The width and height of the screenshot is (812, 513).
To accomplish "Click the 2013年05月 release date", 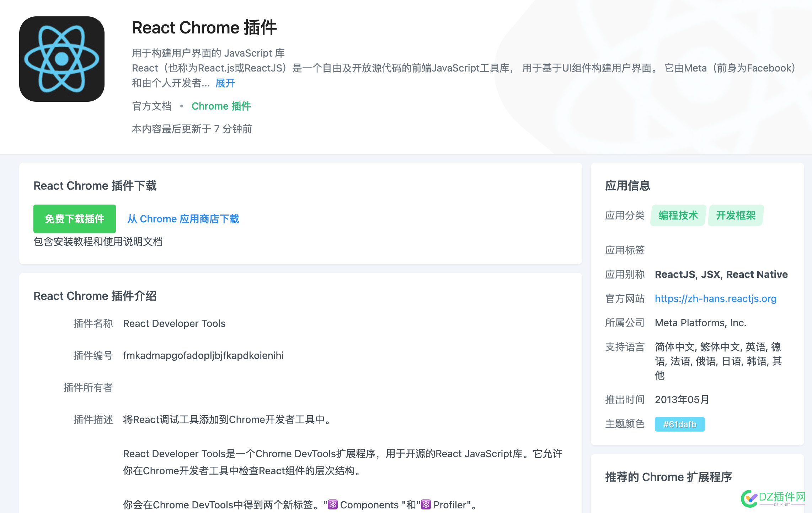I will [x=682, y=400].
